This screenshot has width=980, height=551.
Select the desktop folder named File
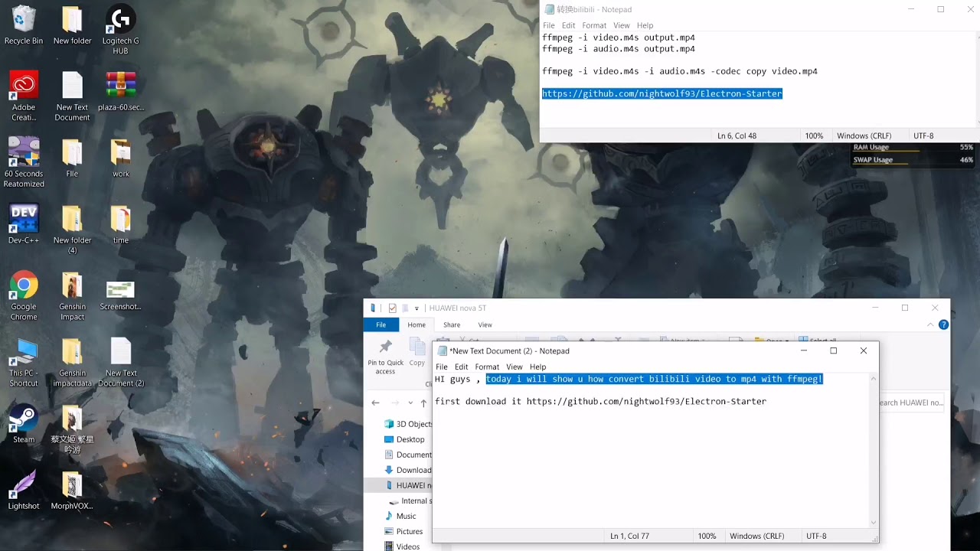point(72,158)
